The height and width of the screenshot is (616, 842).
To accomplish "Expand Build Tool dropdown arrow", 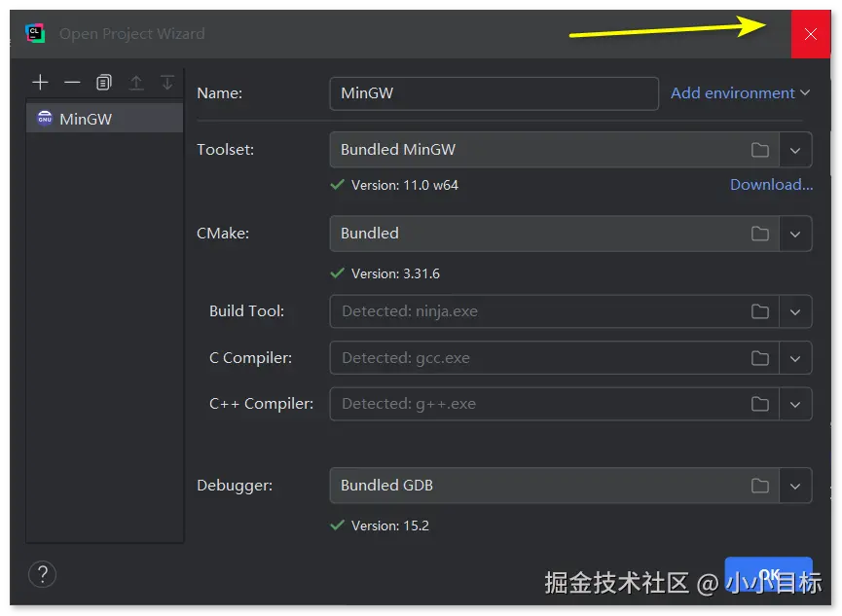I will point(795,311).
